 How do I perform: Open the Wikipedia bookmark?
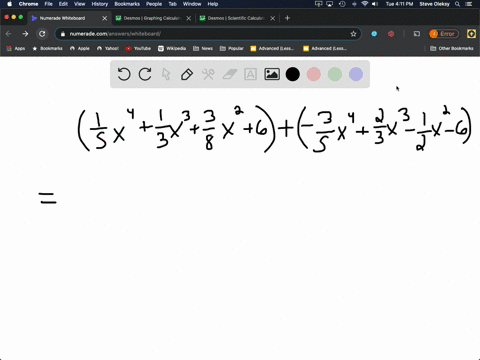tap(172, 48)
